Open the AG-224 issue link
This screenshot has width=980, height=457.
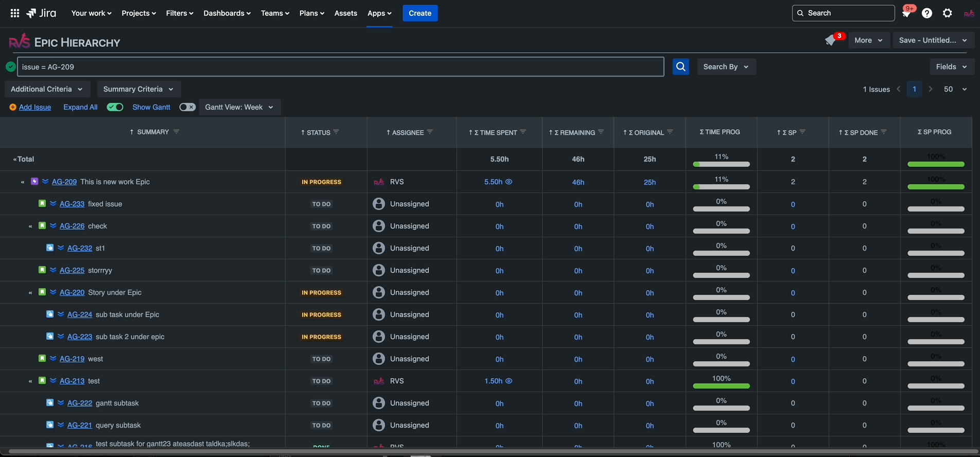(80, 314)
